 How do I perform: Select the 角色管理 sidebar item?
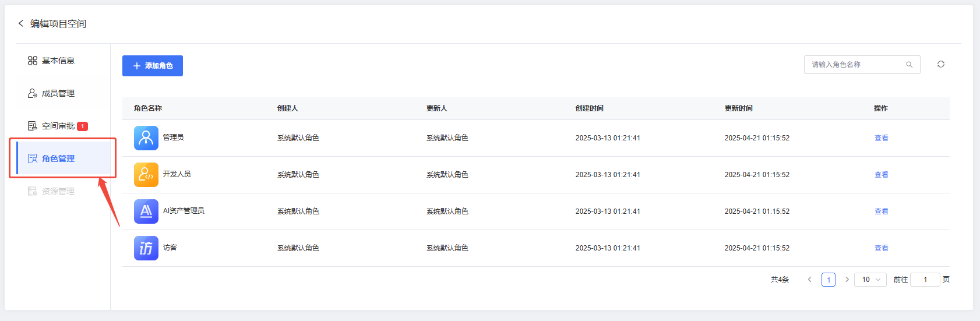tap(58, 158)
